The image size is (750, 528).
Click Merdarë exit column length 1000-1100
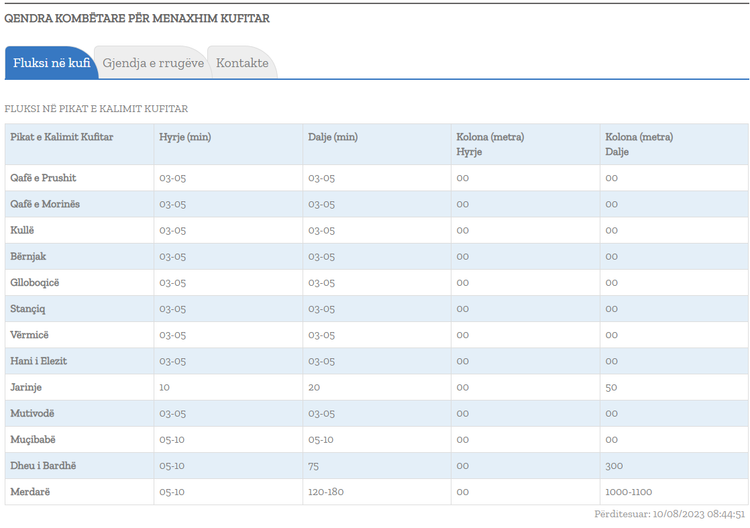(x=629, y=492)
